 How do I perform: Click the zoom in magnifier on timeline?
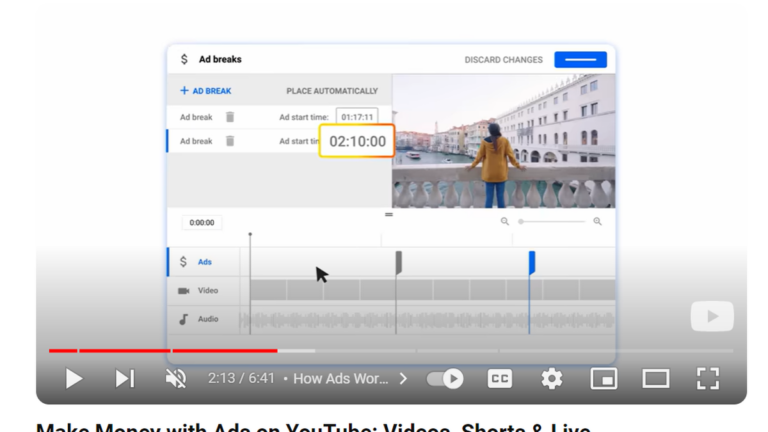pyautogui.click(x=597, y=222)
